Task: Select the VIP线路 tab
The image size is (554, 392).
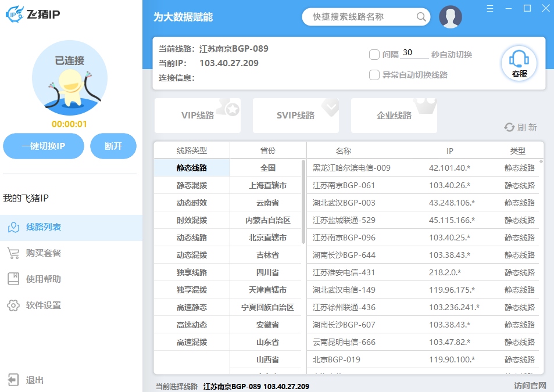Action: coord(198,116)
